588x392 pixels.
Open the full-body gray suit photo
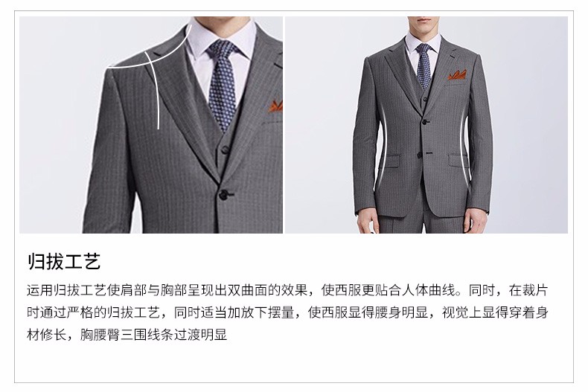point(426,125)
